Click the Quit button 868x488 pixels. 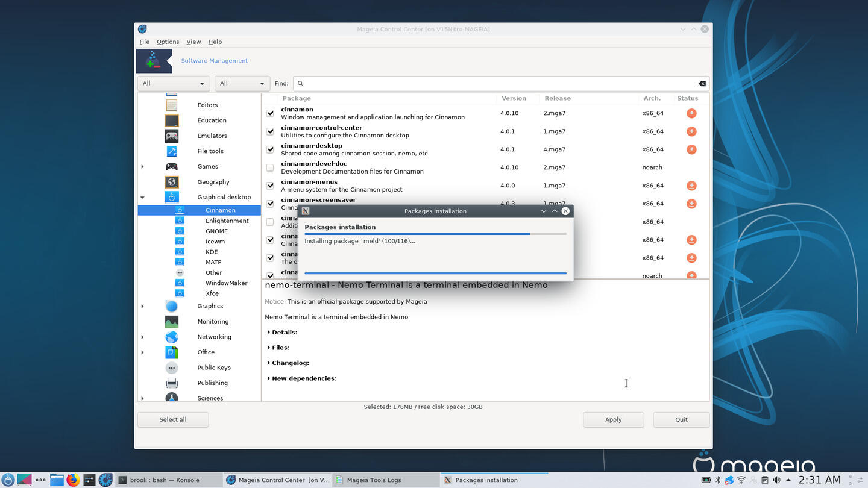point(681,420)
